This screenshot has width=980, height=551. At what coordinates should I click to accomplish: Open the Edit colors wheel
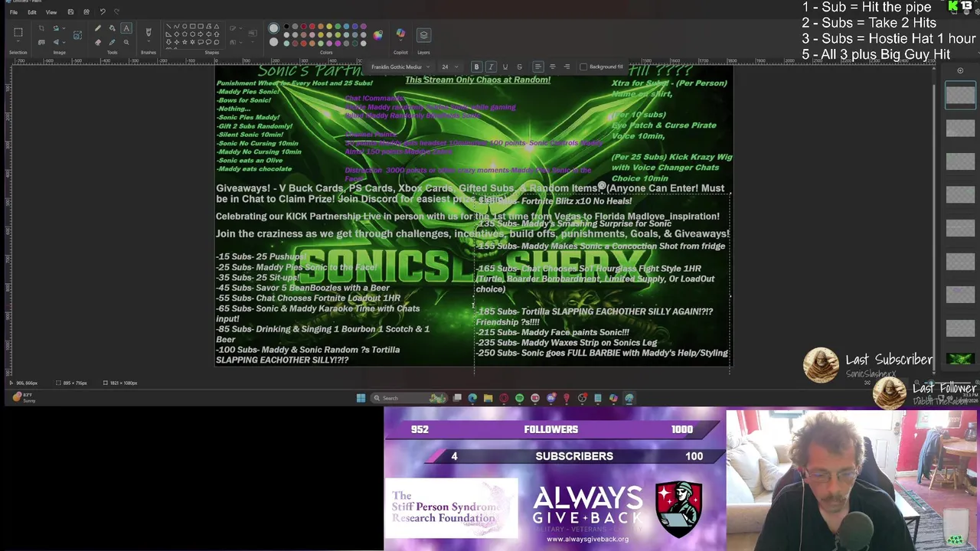pyautogui.click(x=377, y=35)
